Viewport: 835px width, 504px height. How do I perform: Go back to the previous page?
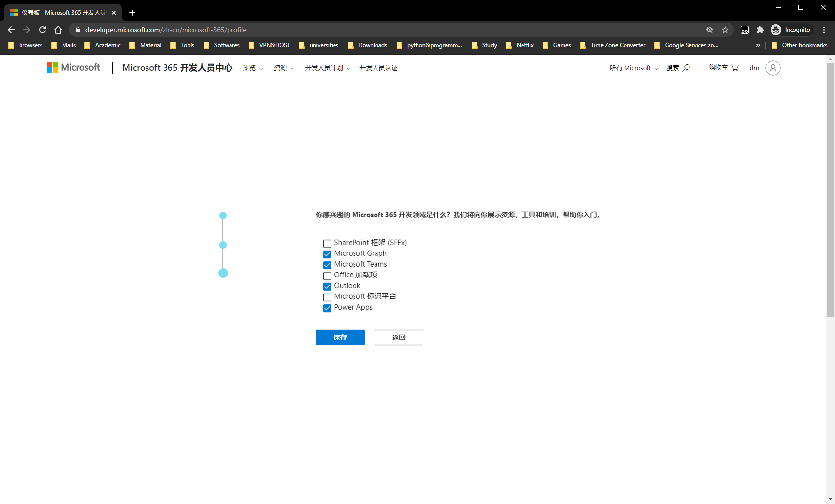click(x=11, y=30)
